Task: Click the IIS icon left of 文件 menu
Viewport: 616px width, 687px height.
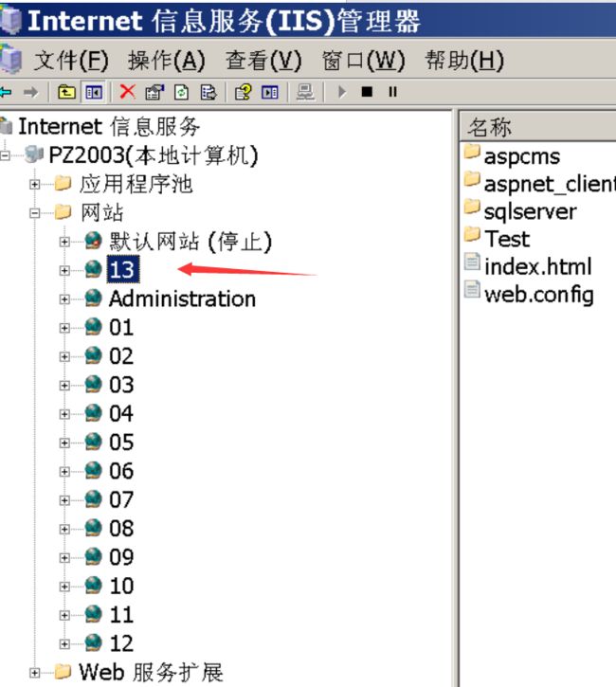Action: pos(11,59)
